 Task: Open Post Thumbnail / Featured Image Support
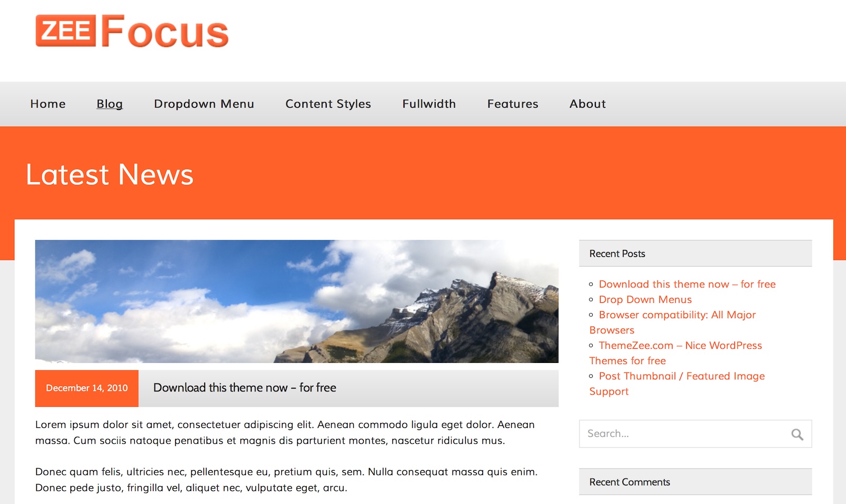pos(677,384)
